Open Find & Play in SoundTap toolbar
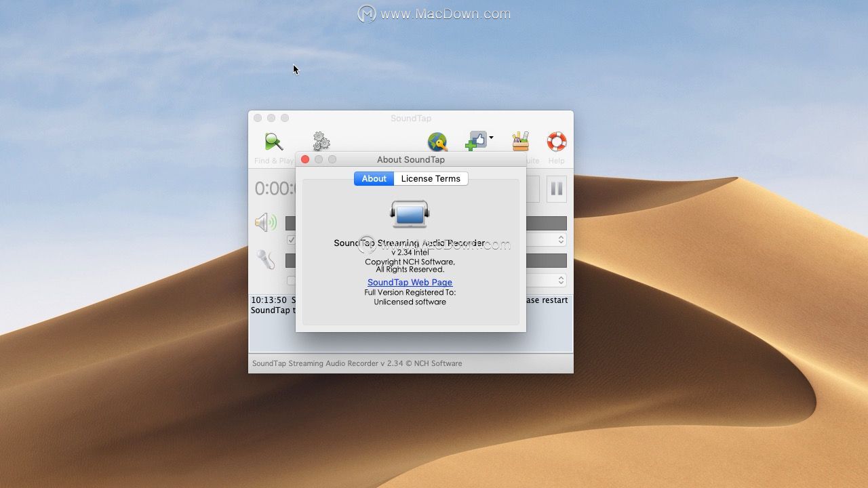Viewport: 868px width, 488px height. (274, 148)
